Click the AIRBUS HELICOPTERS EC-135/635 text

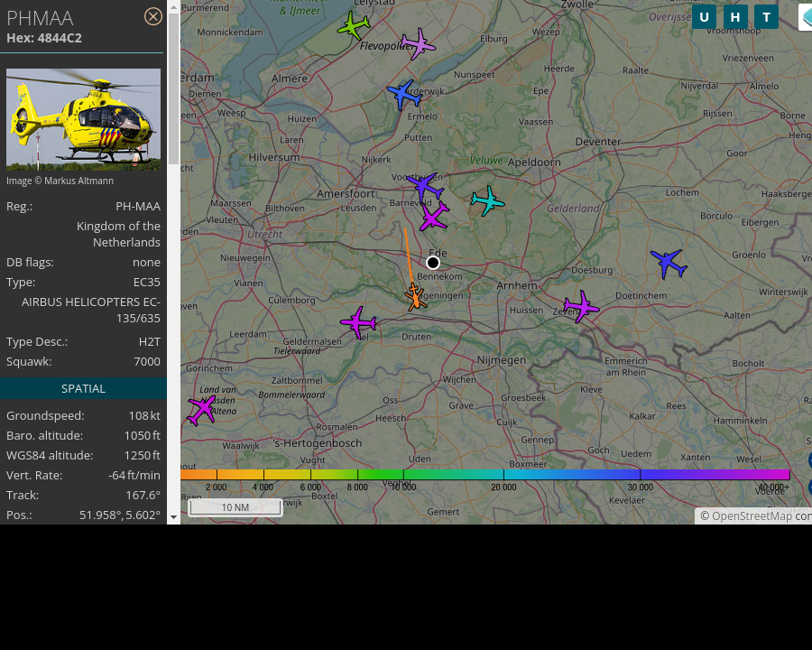click(91, 310)
